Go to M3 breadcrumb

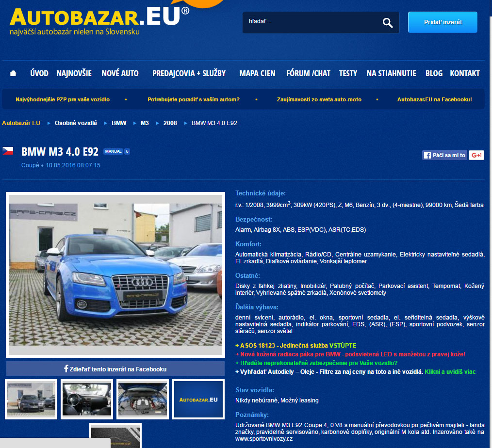[145, 123]
